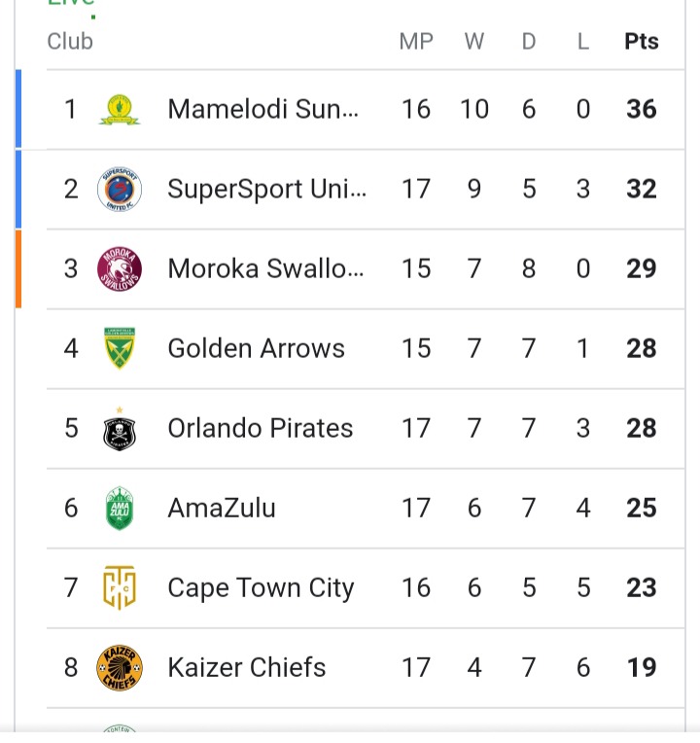The width and height of the screenshot is (700, 743).
Task: Select Orlando Pirates team name
Action: pos(261,428)
